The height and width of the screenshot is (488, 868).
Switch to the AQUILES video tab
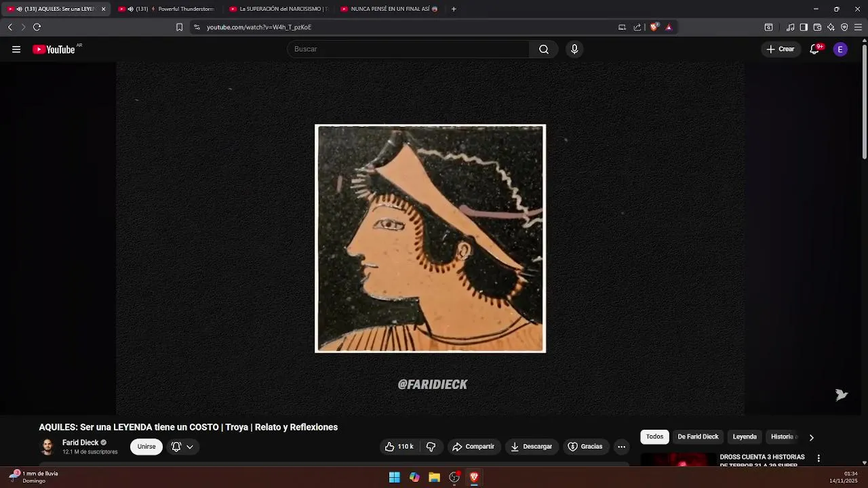click(x=57, y=9)
